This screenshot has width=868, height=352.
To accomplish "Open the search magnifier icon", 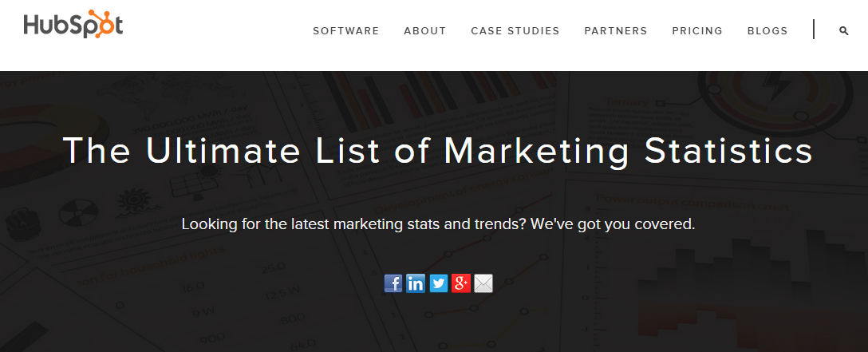I will click(844, 31).
